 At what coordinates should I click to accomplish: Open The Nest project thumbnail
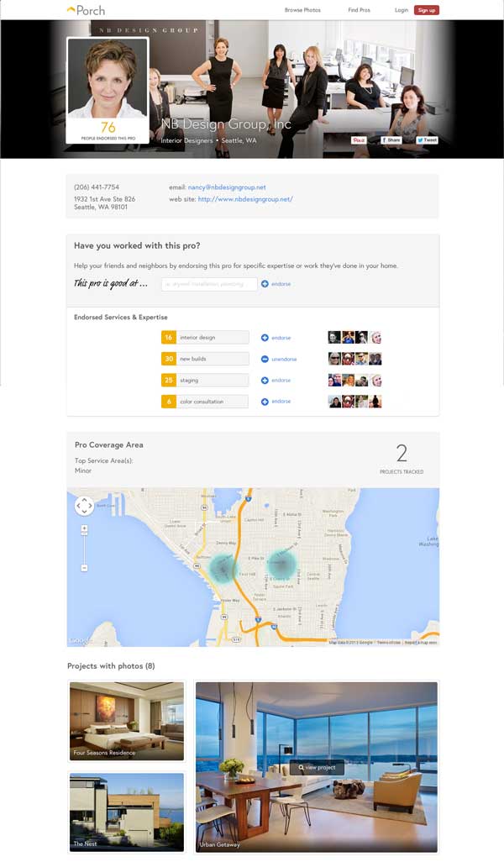tap(126, 812)
